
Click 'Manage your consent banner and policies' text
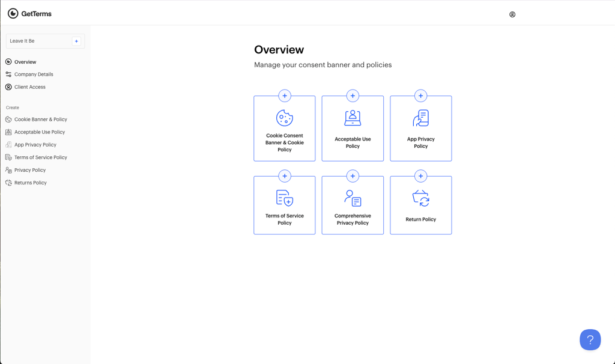tap(323, 65)
